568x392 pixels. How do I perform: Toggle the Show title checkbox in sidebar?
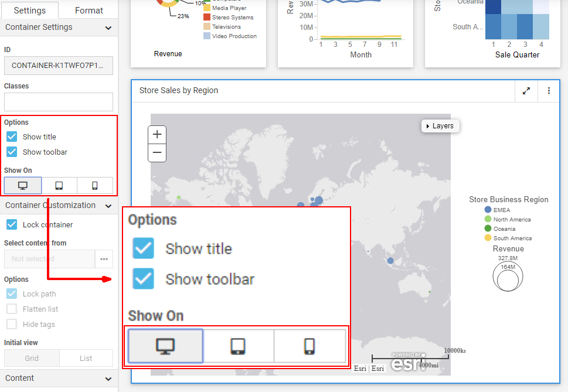point(12,137)
